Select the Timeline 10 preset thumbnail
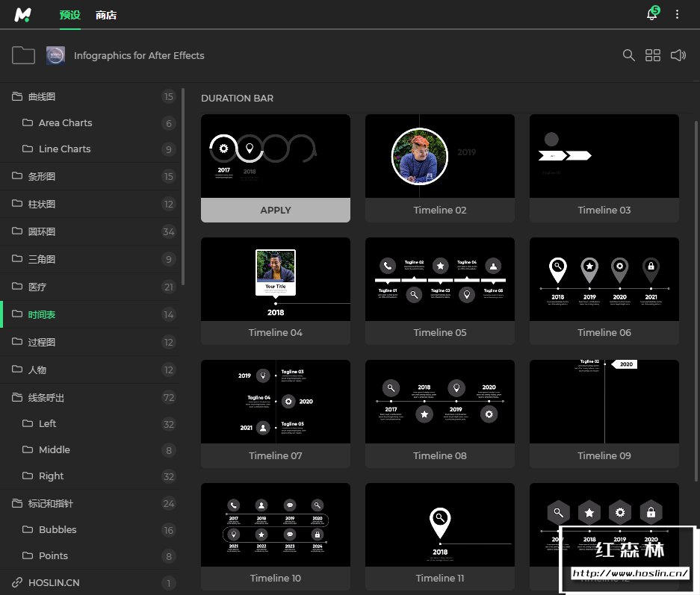Screen dimensions: 700x595 tap(276, 525)
